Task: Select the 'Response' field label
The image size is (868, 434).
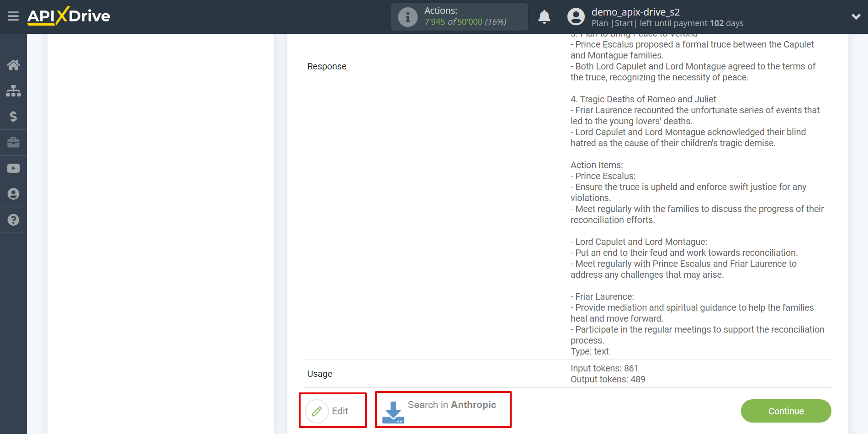Action: [327, 66]
